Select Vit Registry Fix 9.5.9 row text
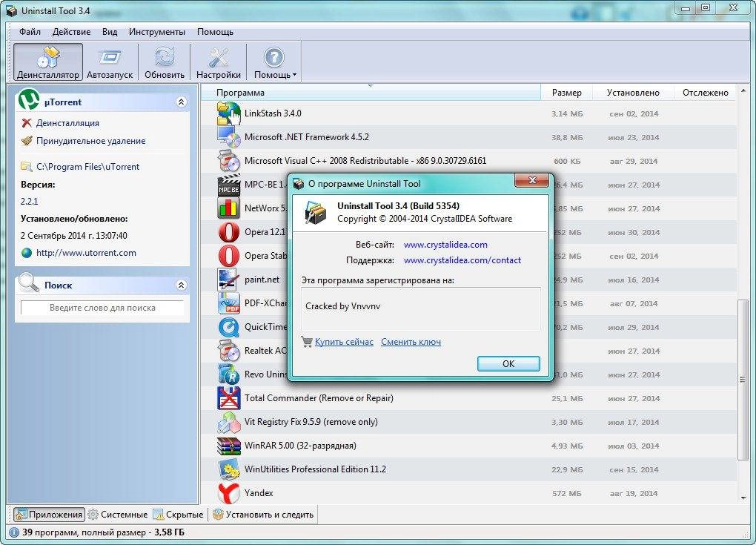This screenshot has width=756, height=545. tap(311, 421)
